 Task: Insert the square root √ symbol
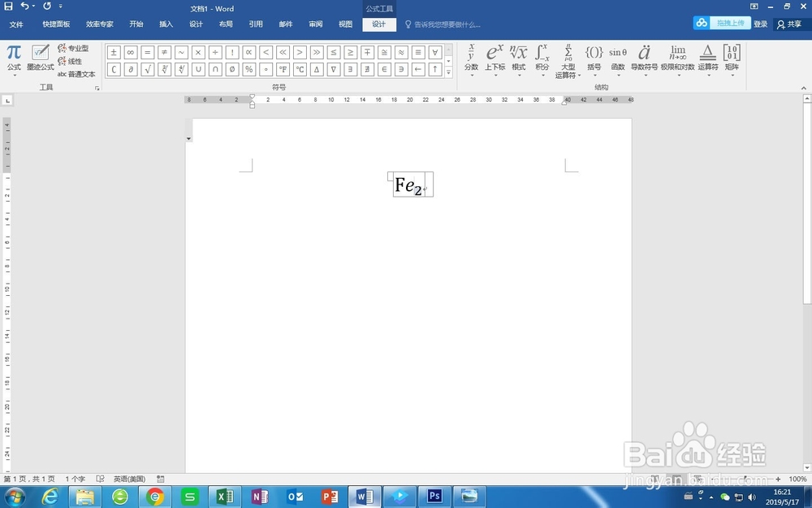point(148,69)
